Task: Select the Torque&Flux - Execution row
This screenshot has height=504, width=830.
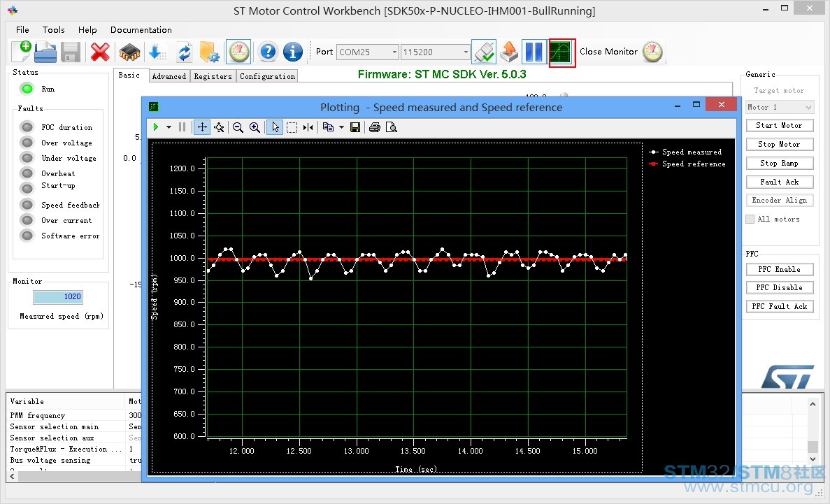Action: (x=75, y=449)
